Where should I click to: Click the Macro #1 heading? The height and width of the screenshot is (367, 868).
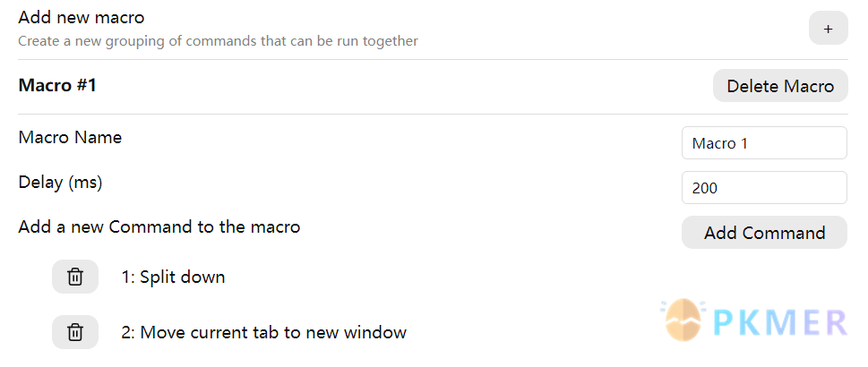(57, 85)
